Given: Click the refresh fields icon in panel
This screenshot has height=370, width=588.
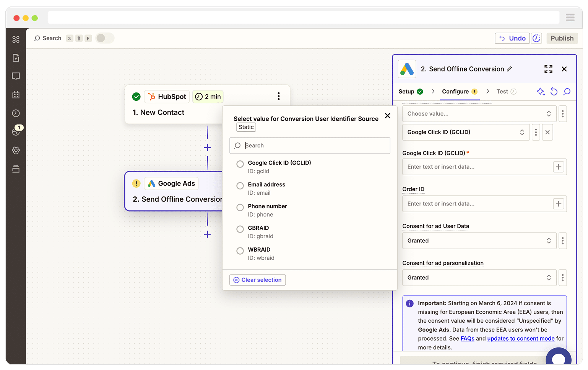Looking at the screenshot, I should point(554,91).
